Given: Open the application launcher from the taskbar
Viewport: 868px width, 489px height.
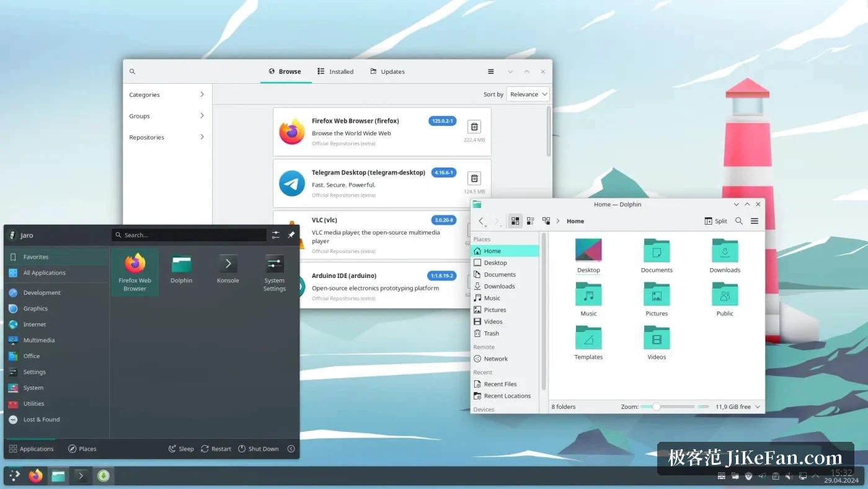Looking at the screenshot, I should click(x=14, y=476).
